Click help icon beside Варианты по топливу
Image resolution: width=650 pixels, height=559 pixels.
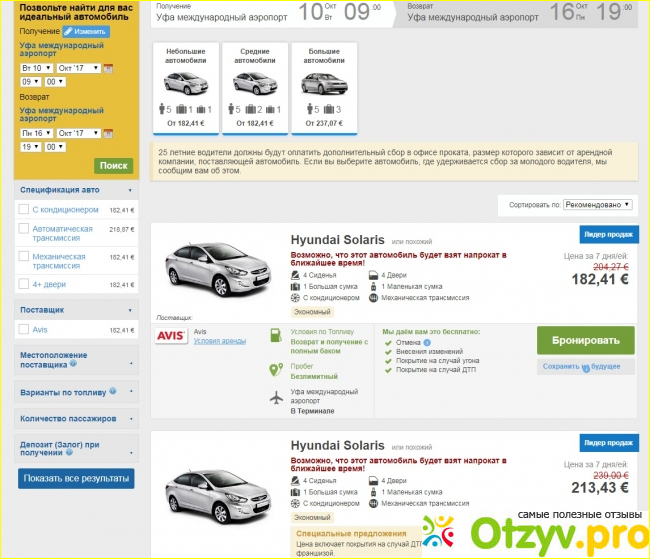pyautogui.click(x=113, y=391)
